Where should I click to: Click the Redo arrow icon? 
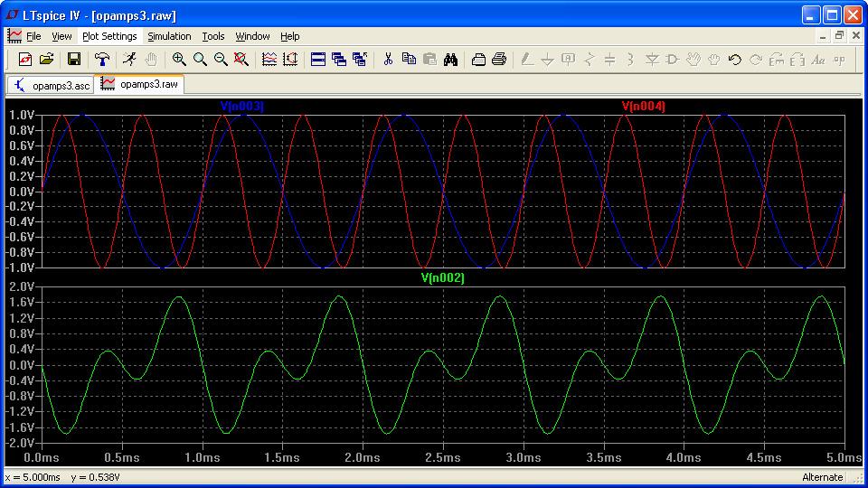756,60
